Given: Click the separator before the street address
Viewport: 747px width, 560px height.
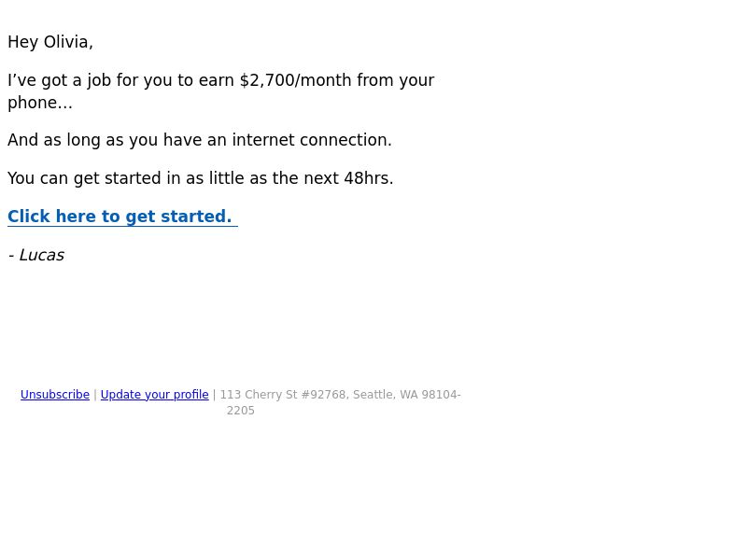Looking at the screenshot, I should [215, 395].
